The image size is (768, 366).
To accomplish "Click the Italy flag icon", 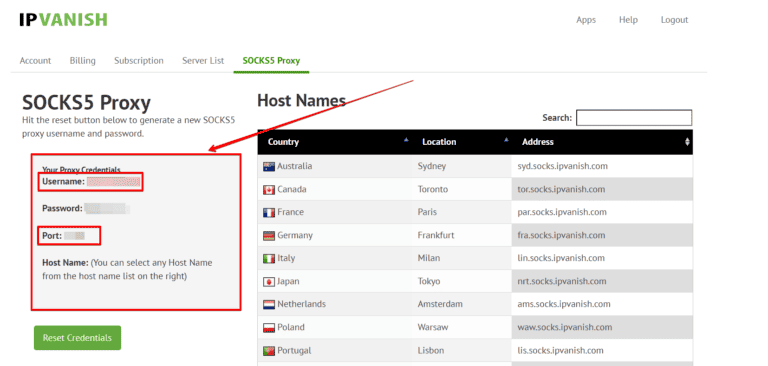I will pyautogui.click(x=268, y=258).
